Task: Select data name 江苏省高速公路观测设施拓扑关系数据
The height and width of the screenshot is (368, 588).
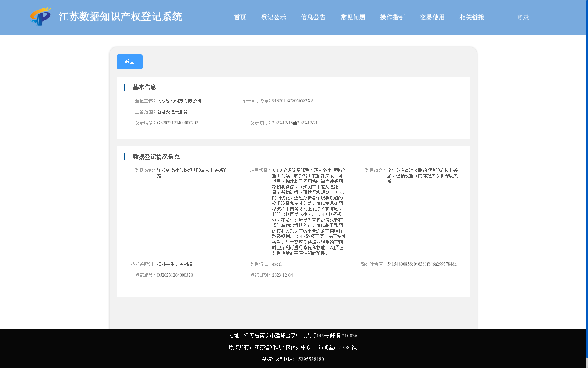Action: 193,173
